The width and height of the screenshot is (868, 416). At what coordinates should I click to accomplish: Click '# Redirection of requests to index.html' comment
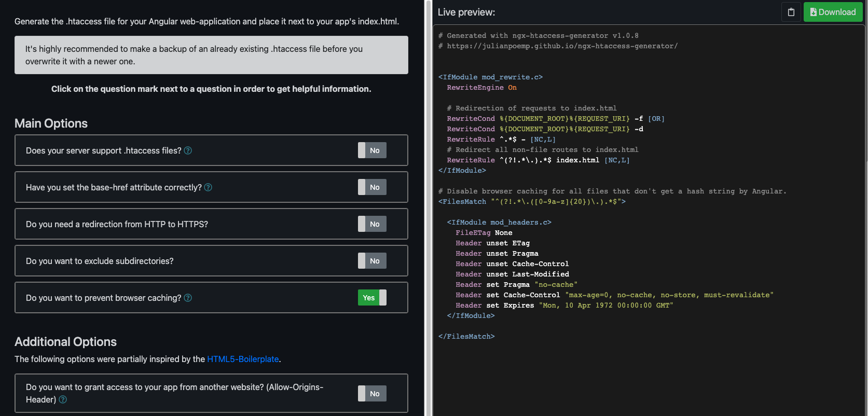coord(532,108)
